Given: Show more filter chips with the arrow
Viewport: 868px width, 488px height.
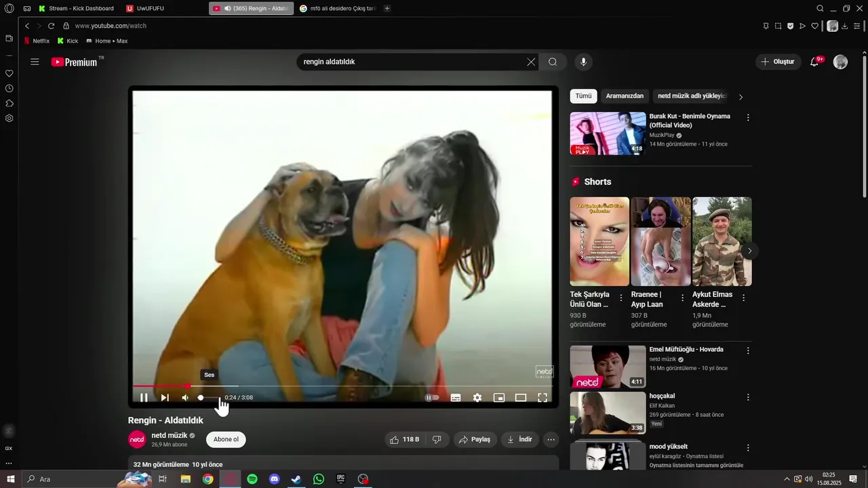Looking at the screenshot, I should [x=741, y=97].
